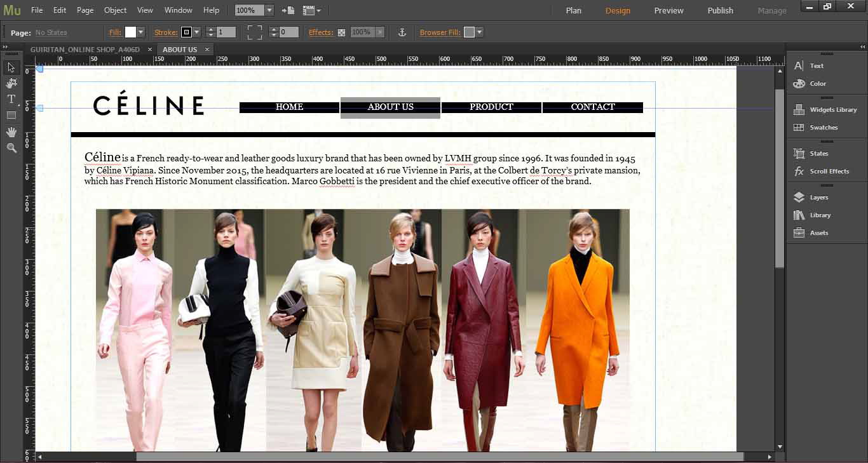Image resolution: width=868 pixels, height=463 pixels.
Task: Adjust the corner radius stepper arrows
Action: (273, 32)
